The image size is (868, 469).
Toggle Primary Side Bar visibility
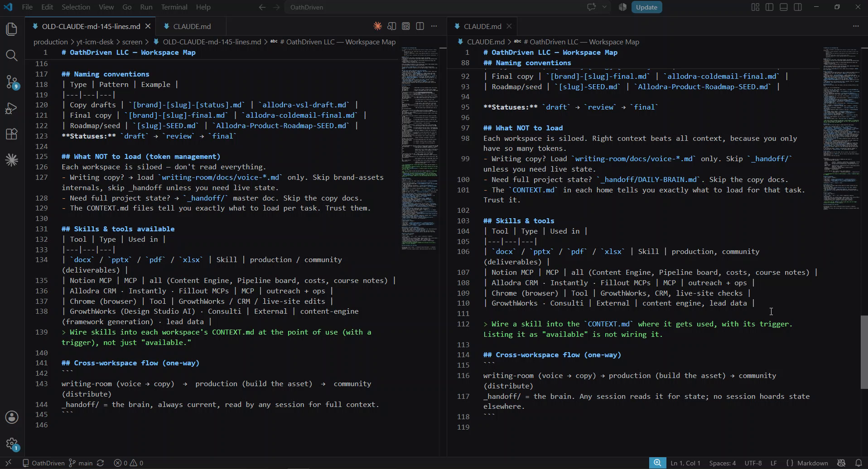[769, 7]
